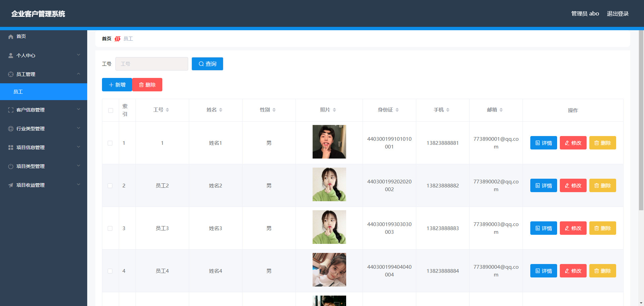Screen dimensions: 644x306
Task: Sort table by 性别 column arrows
Action: click(274, 110)
